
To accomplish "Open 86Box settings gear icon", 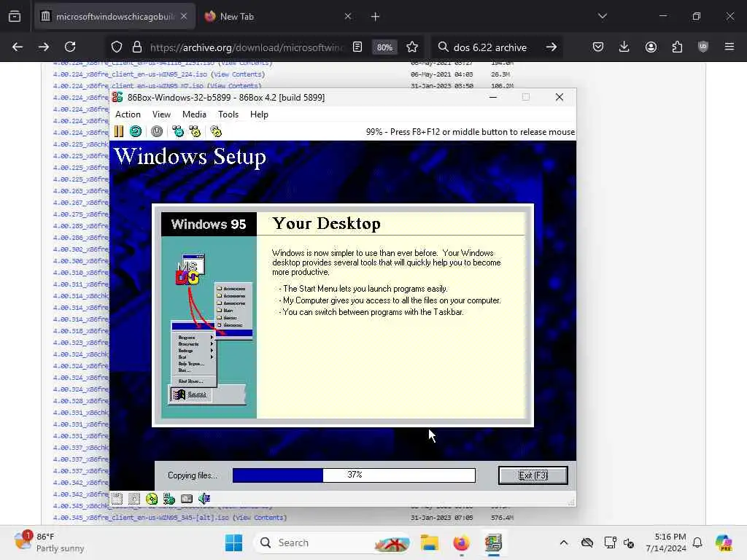I will (216, 131).
